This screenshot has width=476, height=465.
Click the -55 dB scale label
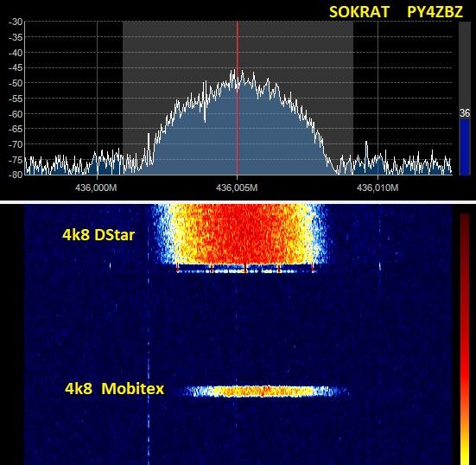pyautogui.click(x=16, y=99)
